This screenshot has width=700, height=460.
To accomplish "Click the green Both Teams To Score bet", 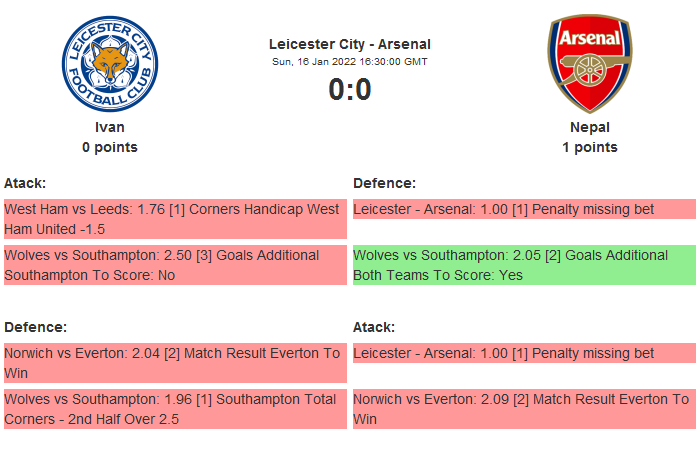I will click(x=524, y=265).
